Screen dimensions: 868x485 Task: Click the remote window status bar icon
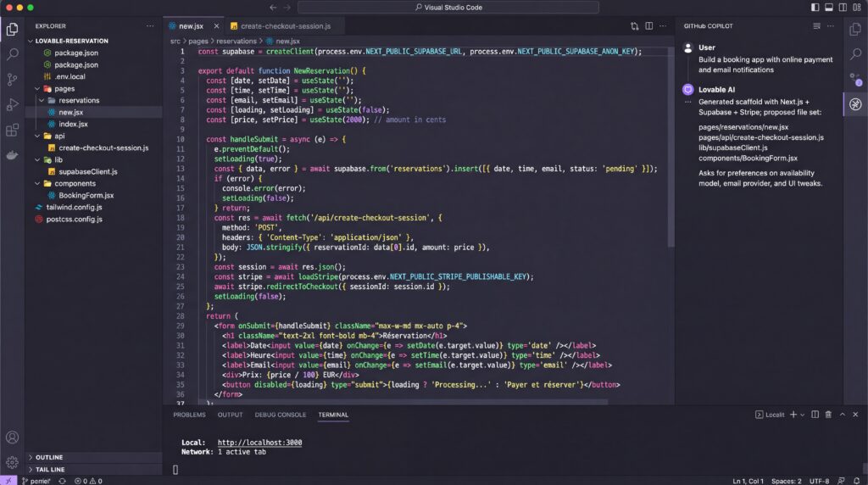8,481
